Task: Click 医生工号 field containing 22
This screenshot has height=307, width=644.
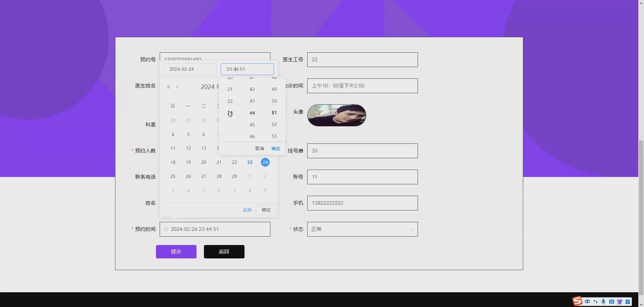Action: pyautogui.click(x=363, y=60)
